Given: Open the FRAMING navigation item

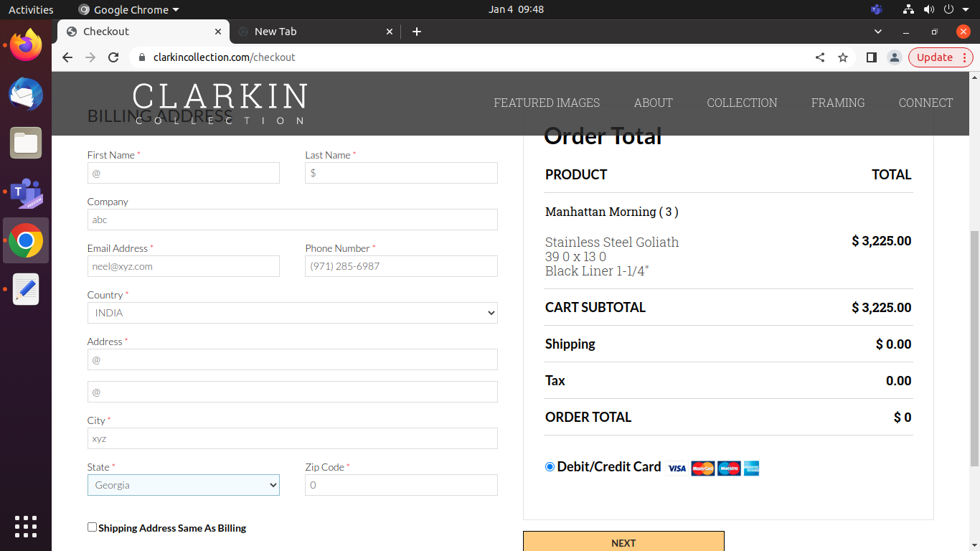Looking at the screenshot, I should coord(838,103).
